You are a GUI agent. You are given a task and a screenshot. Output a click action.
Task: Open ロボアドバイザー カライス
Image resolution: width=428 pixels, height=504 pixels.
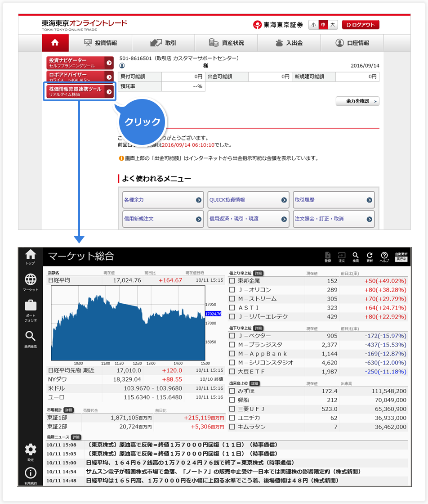click(80, 76)
